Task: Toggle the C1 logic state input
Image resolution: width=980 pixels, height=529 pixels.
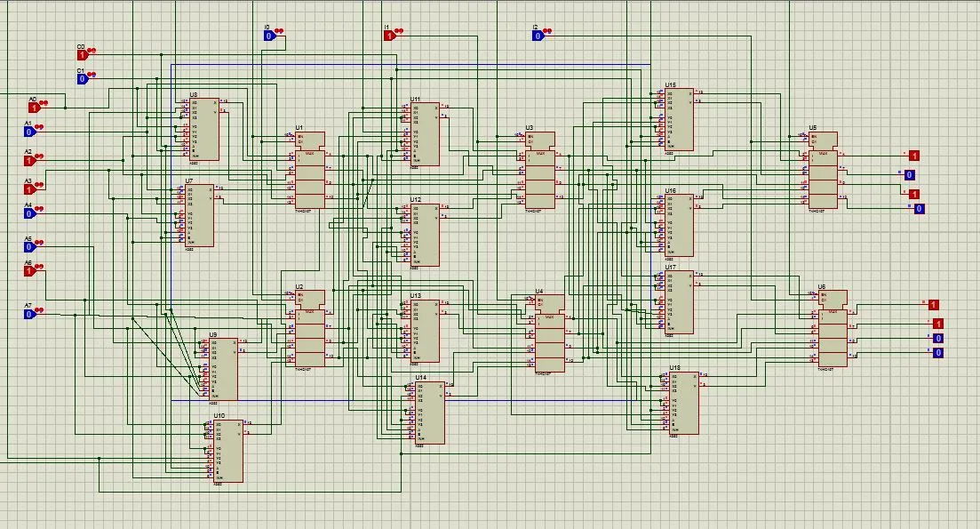Action: click(83, 79)
